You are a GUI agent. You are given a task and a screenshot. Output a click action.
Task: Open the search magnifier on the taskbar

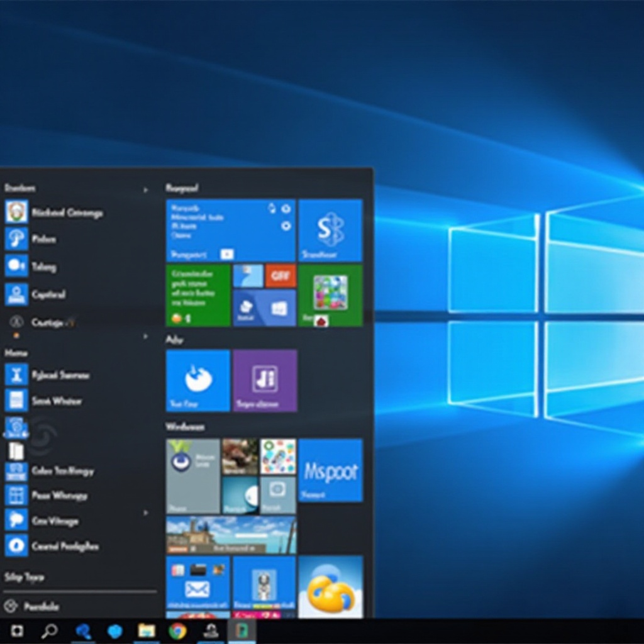pyautogui.click(x=49, y=631)
